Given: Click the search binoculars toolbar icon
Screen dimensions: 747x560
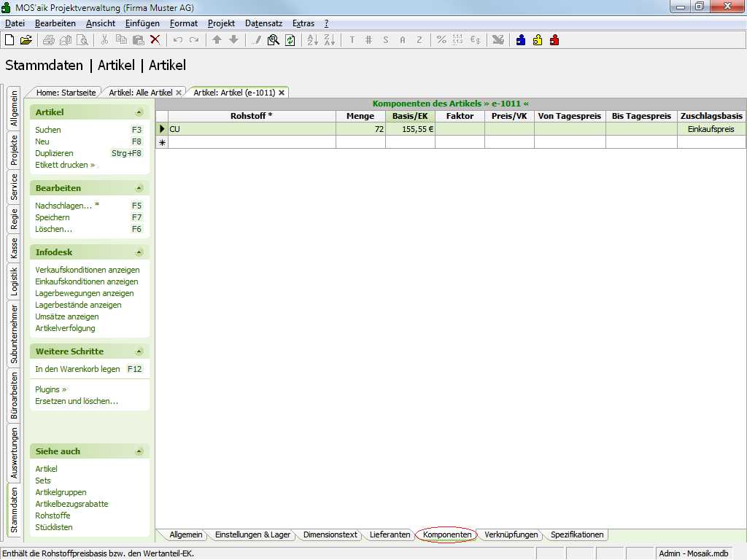Looking at the screenshot, I should [x=274, y=40].
